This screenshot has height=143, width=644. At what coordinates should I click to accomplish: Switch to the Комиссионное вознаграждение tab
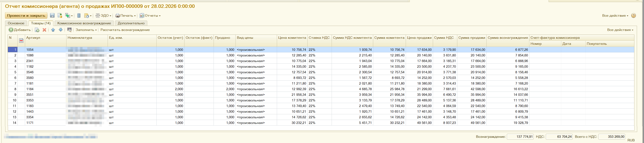click(x=84, y=23)
